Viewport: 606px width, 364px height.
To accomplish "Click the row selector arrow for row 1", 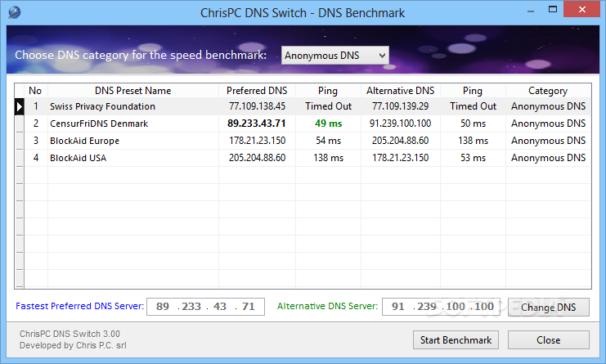I will pos(20,106).
